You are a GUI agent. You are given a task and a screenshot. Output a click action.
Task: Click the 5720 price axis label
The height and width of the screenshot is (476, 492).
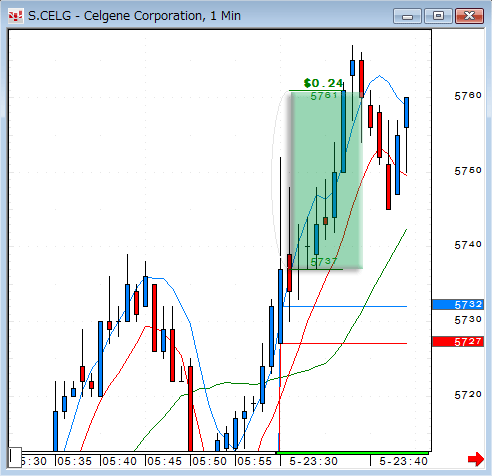468,395
